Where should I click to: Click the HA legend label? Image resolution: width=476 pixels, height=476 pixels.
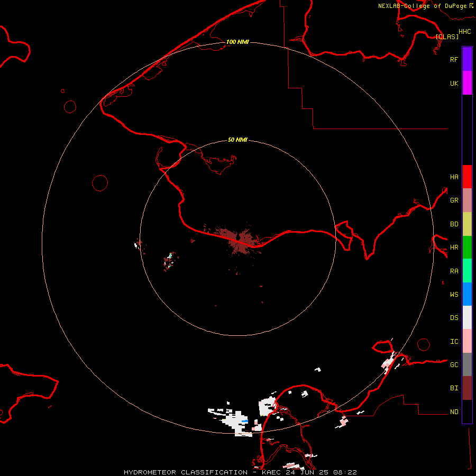click(x=454, y=177)
